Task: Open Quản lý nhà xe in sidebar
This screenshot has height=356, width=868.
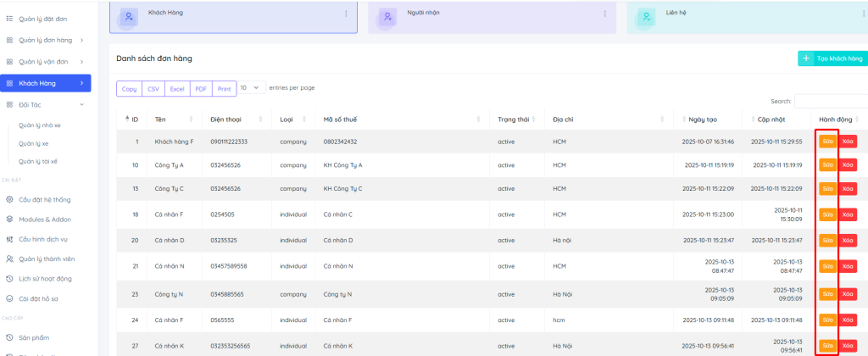Action: tap(39, 125)
